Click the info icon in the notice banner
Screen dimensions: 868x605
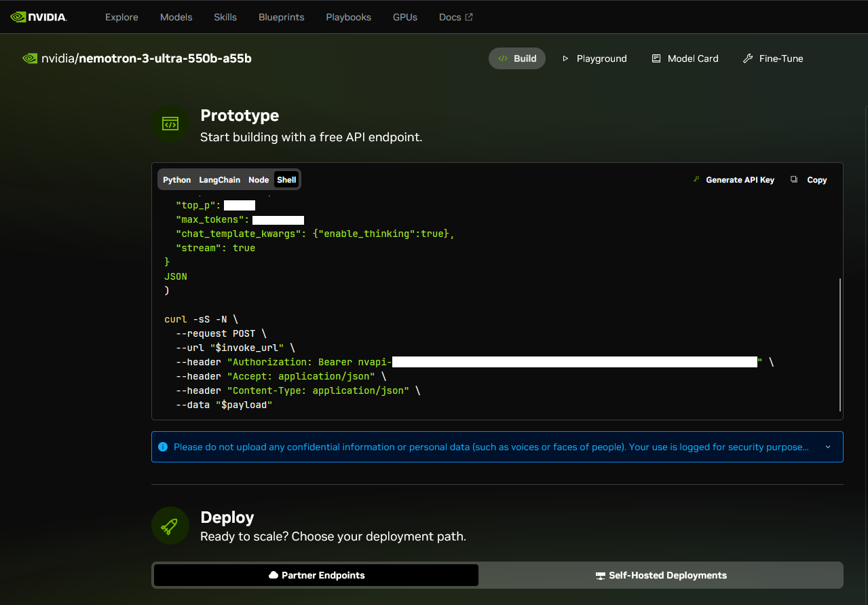(163, 447)
